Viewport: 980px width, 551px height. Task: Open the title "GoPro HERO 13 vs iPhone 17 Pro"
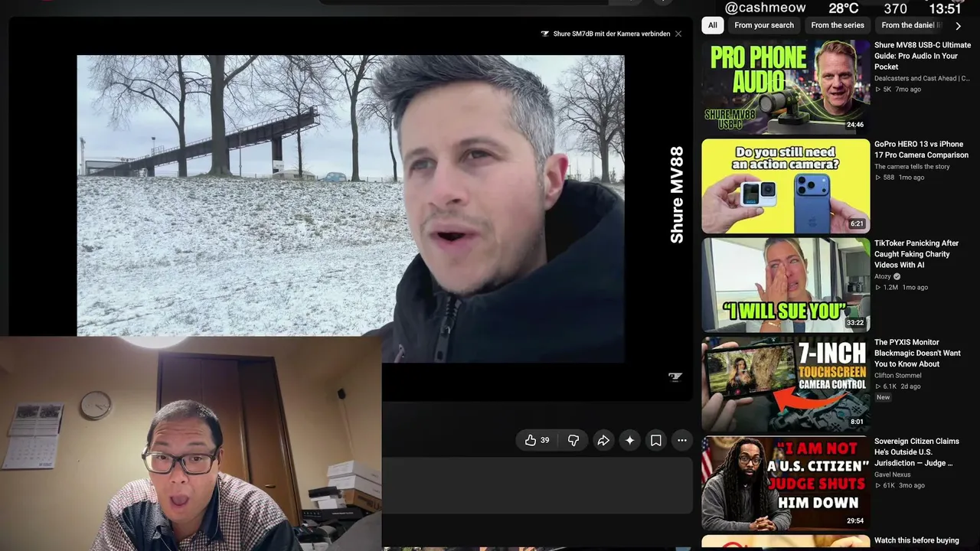921,149
